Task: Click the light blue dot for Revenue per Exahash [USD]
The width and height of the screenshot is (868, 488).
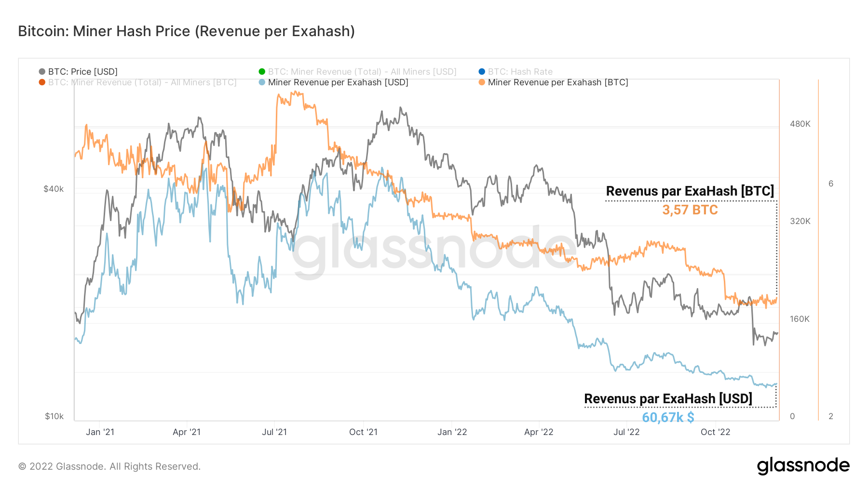Action: [x=262, y=82]
